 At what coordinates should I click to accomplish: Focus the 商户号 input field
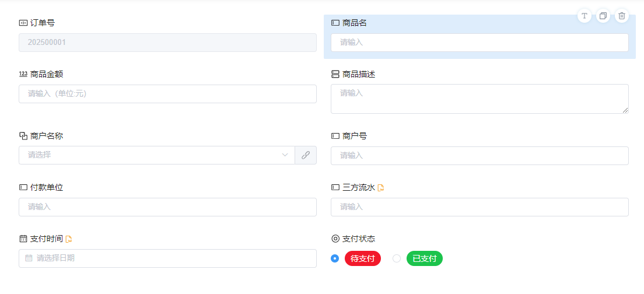479,156
